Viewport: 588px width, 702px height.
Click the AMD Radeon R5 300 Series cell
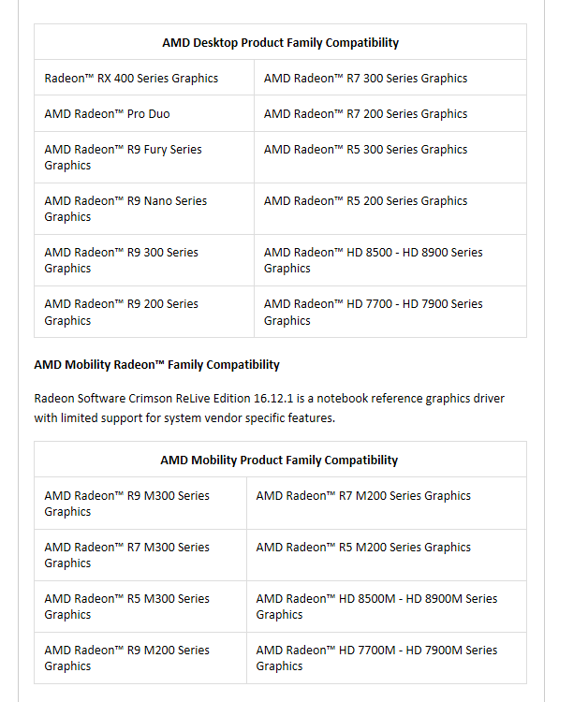365,150
